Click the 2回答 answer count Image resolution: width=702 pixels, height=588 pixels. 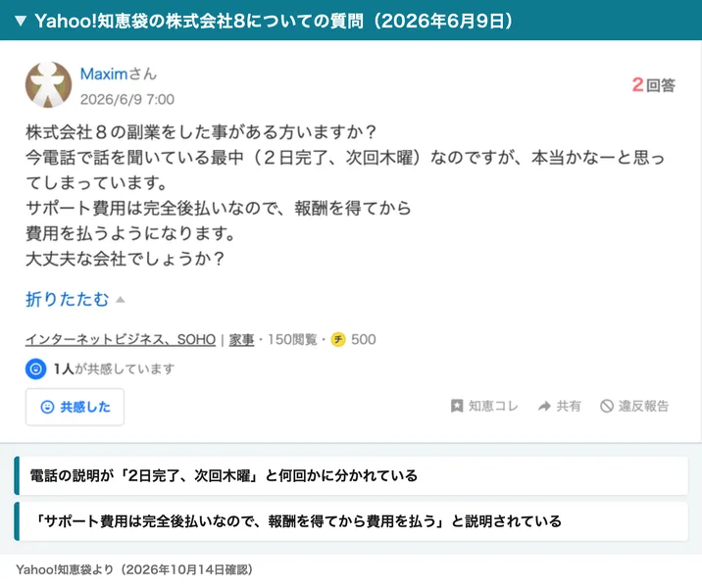pyautogui.click(x=653, y=85)
